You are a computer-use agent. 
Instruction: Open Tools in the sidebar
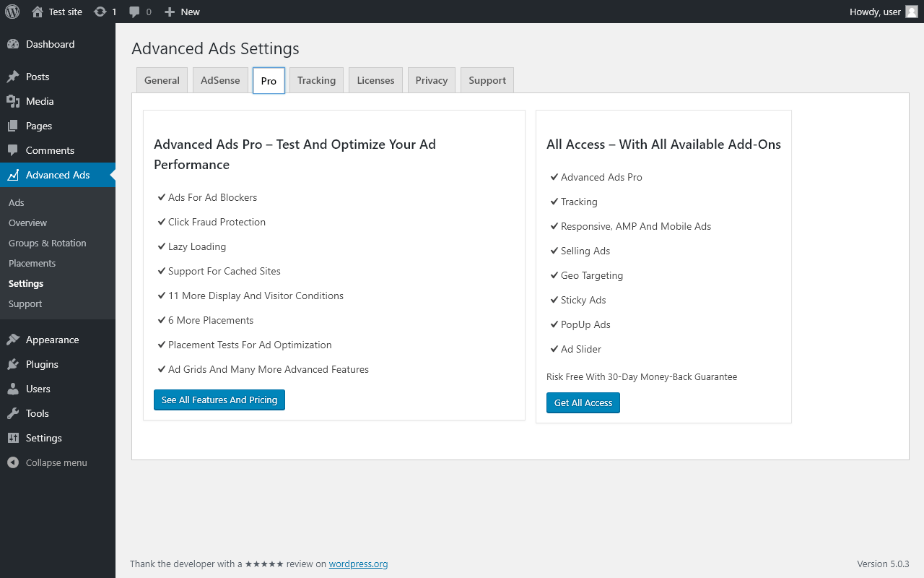click(x=38, y=413)
